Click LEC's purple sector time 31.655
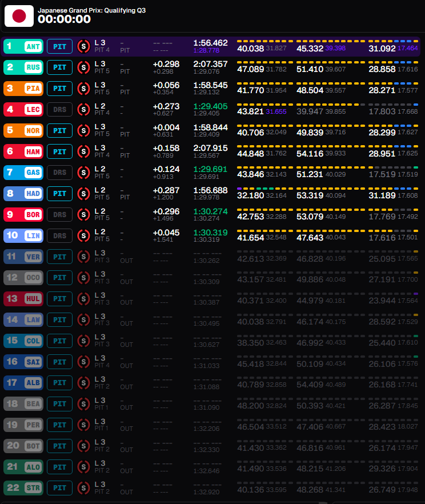This screenshot has width=425, height=504. (x=276, y=111)
